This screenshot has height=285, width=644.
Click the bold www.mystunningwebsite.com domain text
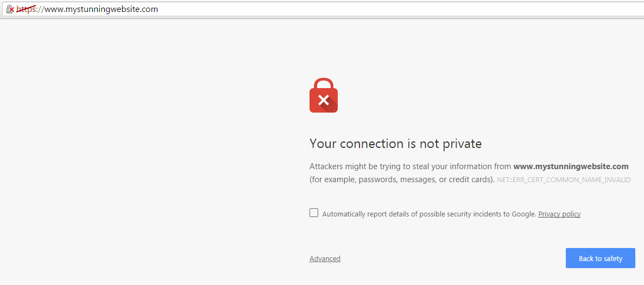pyautogui.click(x=571, y=166)
